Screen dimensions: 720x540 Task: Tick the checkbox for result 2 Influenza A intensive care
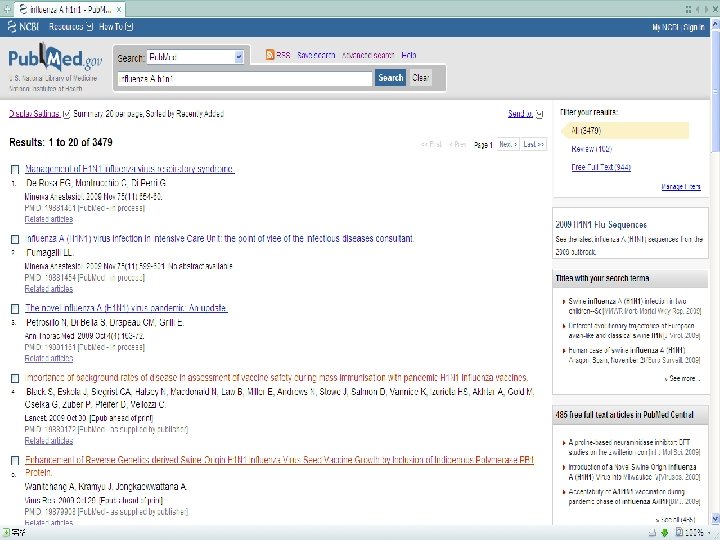pyautogui.click(x=15, y=239)
